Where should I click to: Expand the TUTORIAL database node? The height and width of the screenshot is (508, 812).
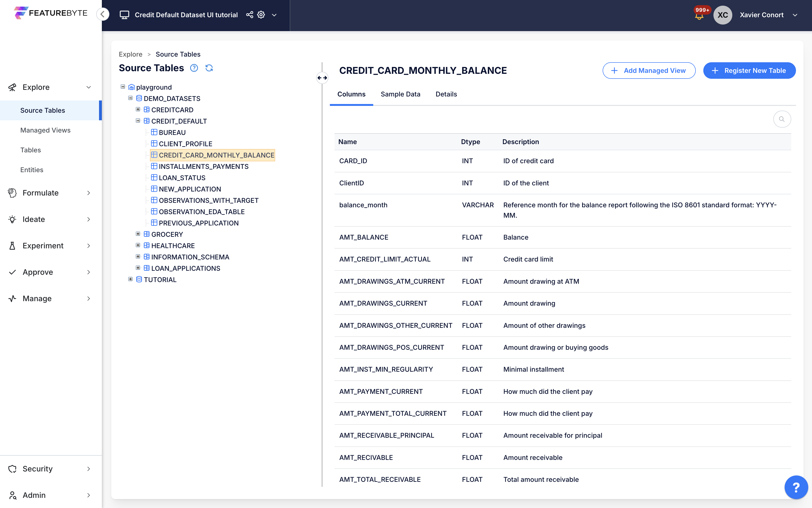130,279
